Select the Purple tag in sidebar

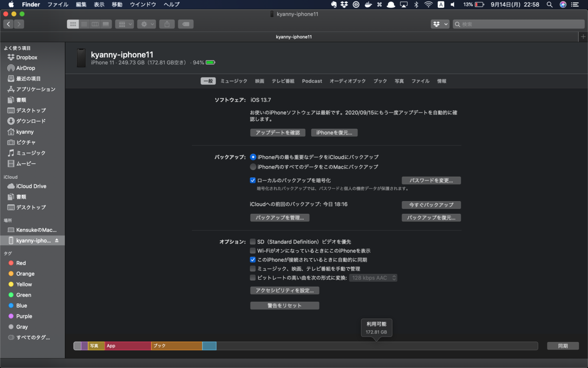coord(21,316)
